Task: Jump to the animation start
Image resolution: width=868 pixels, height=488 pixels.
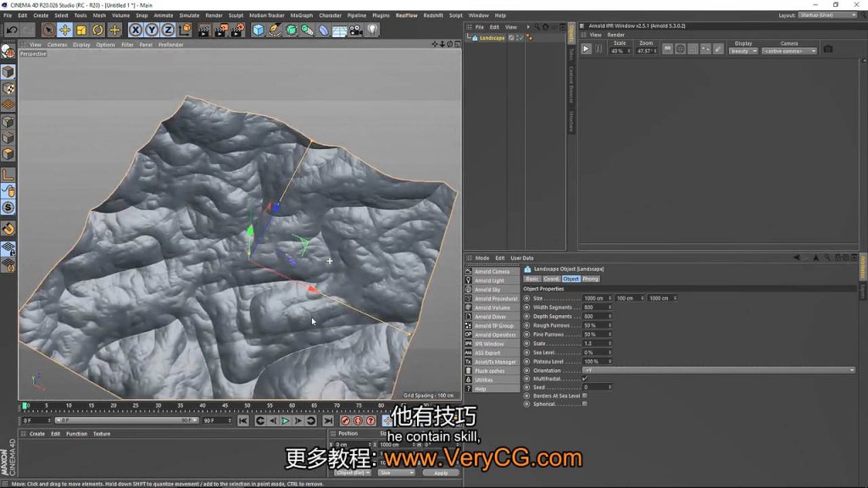Action: [243, 421]
